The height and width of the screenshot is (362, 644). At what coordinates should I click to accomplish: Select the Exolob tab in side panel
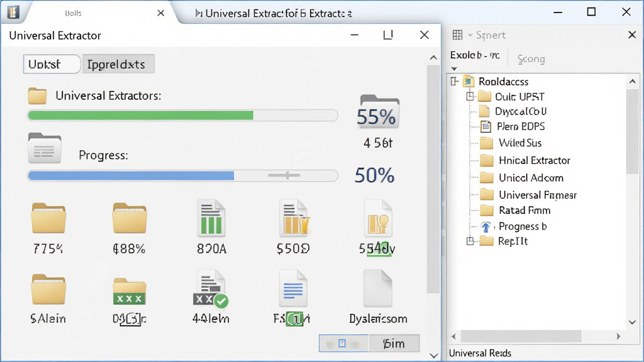tap(475, 55)
